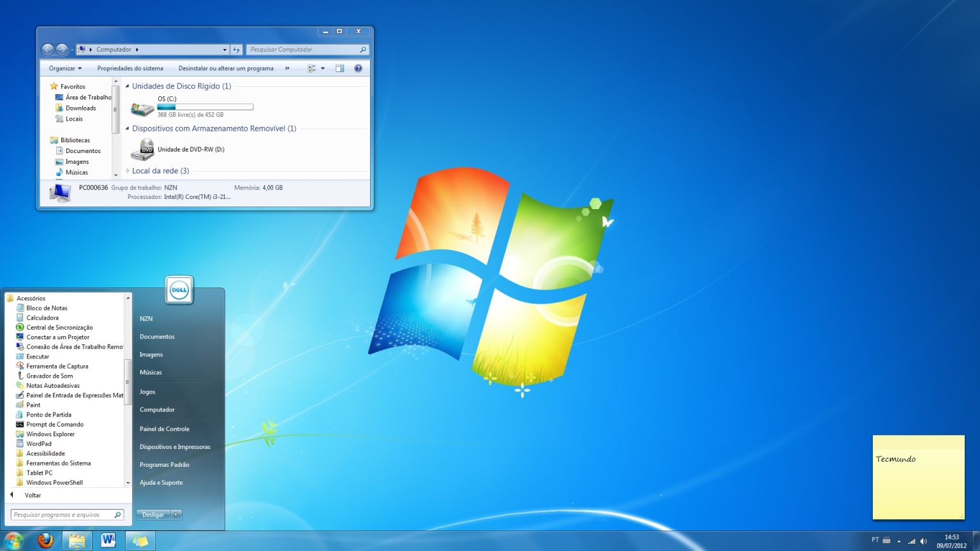Expand the Local da rede group
This screenshot has height=551, width=980.
point(126,170)
